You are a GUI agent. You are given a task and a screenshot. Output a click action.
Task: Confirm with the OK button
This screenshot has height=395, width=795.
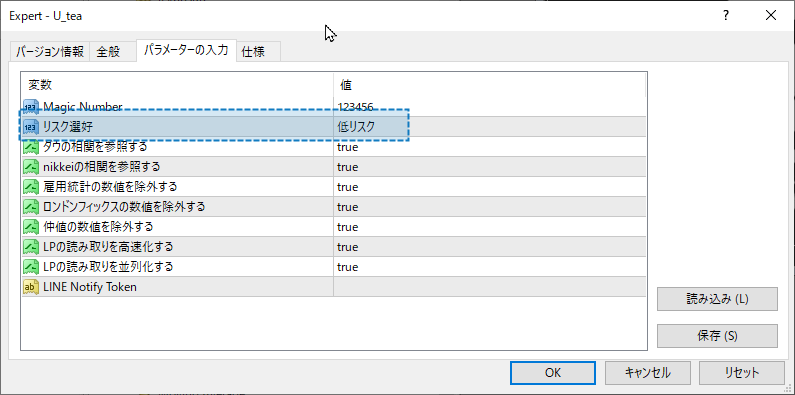tap(553, 373)
